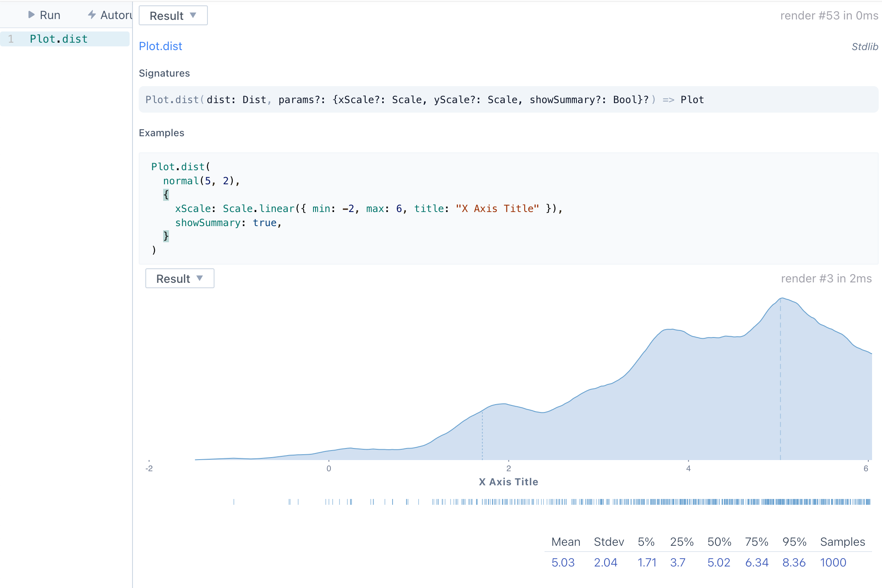
Task: Click the dashed mean line on chart
Action: [781, 381]
